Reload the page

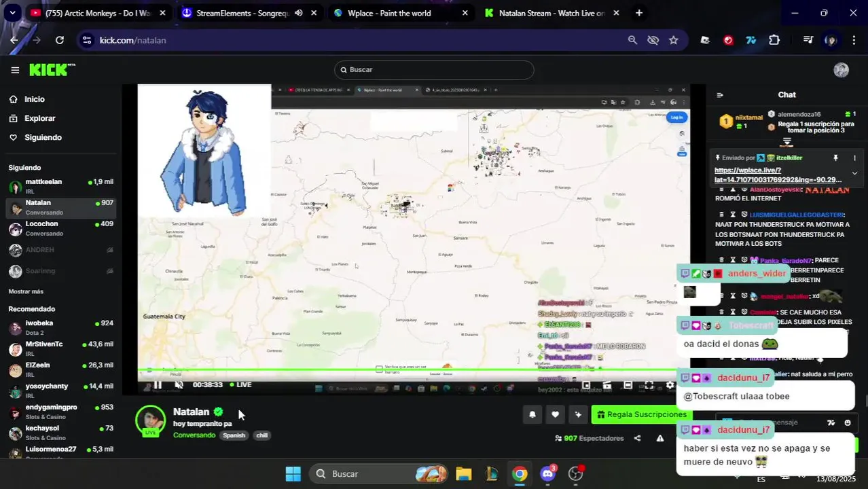pos(60,40)
